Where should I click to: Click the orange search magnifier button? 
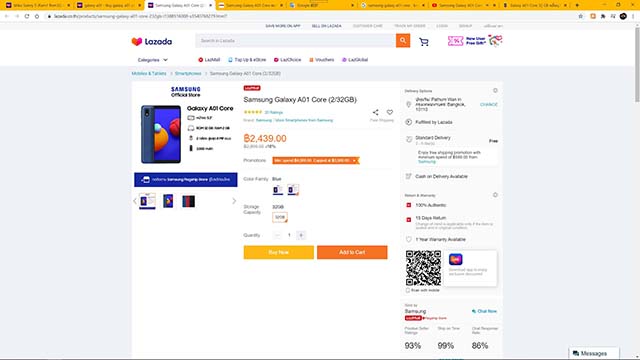(402, 40)
